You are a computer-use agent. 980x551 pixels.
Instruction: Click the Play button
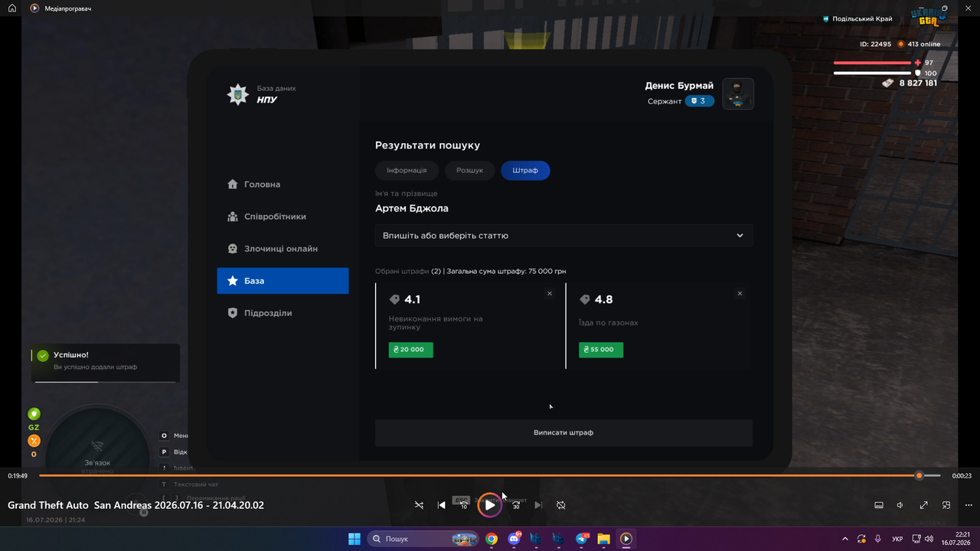point(490,505)
